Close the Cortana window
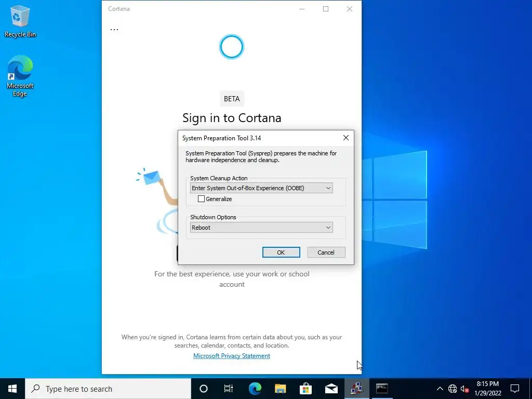The width and height of the screenshot is (532, 399). click(x=350, y=9)
